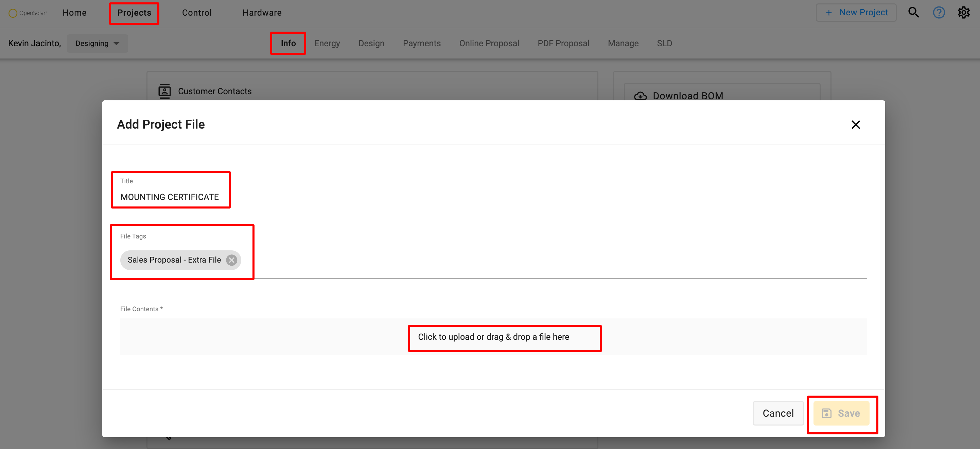Screen dimensions: 980x449
Task: Close the Add Project File dialog
Action: [x=856, y=124]
